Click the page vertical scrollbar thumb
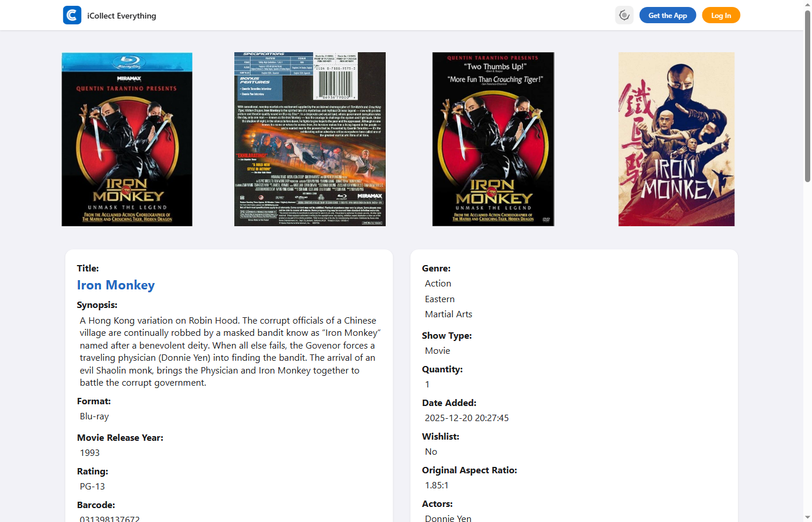 [x=807, y=96]
